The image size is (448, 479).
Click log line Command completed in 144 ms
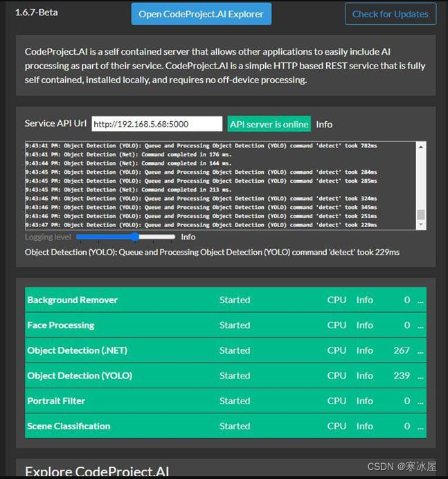click(128, 163)
